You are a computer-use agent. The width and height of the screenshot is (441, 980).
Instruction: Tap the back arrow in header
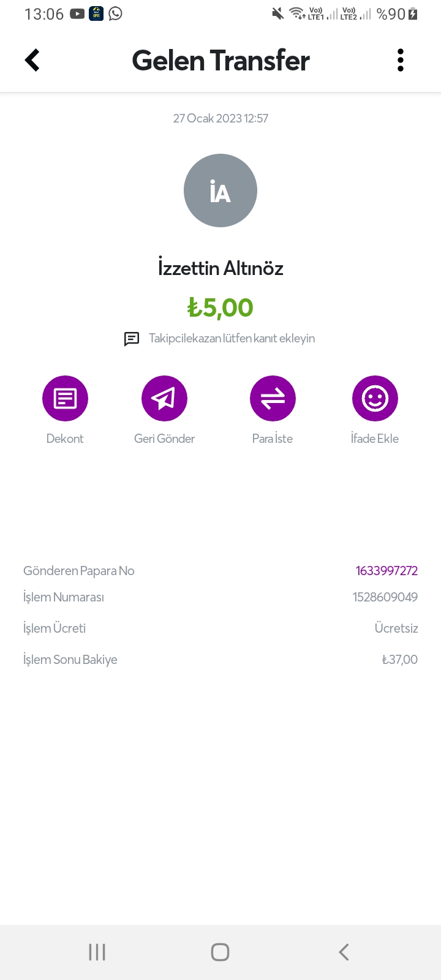[32, 60]
